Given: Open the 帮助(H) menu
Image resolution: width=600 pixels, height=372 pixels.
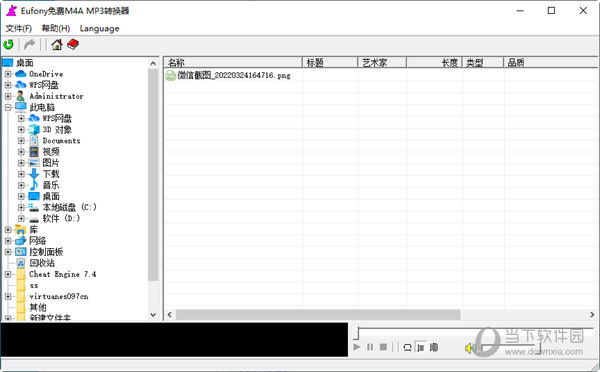Looking at the screenshot, I should (x=56, y=28).
